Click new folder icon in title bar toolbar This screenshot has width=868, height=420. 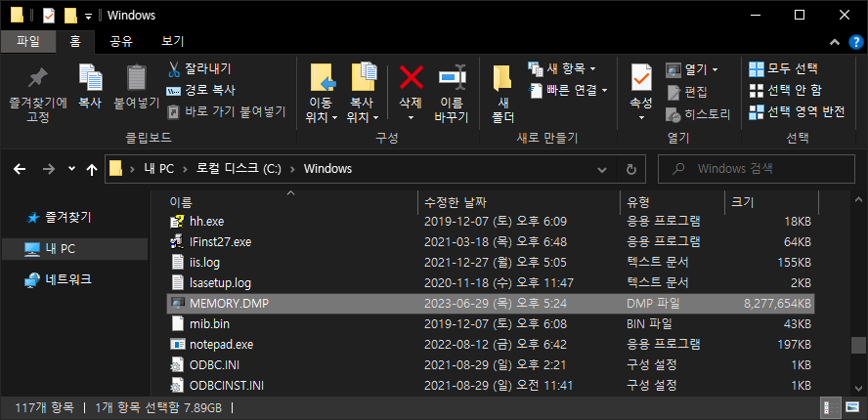70,16
